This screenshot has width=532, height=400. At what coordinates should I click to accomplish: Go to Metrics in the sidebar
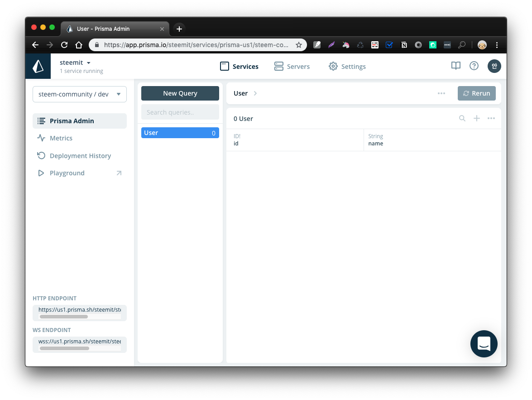click(x=61, y=138)
